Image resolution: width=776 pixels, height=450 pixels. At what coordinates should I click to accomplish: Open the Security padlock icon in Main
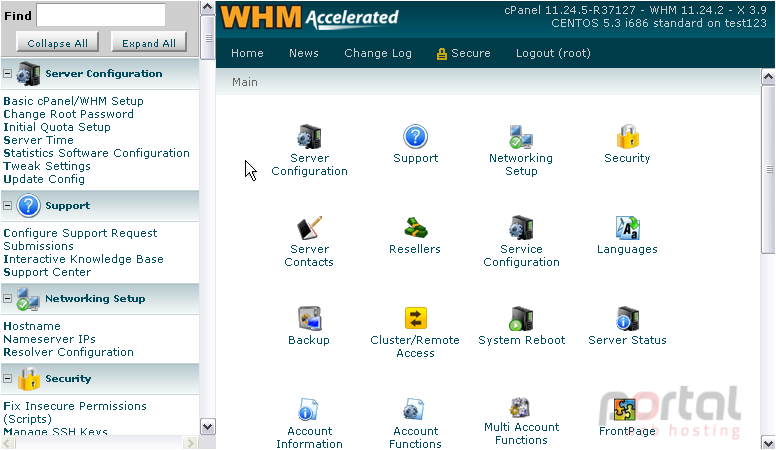click(627, 137)
